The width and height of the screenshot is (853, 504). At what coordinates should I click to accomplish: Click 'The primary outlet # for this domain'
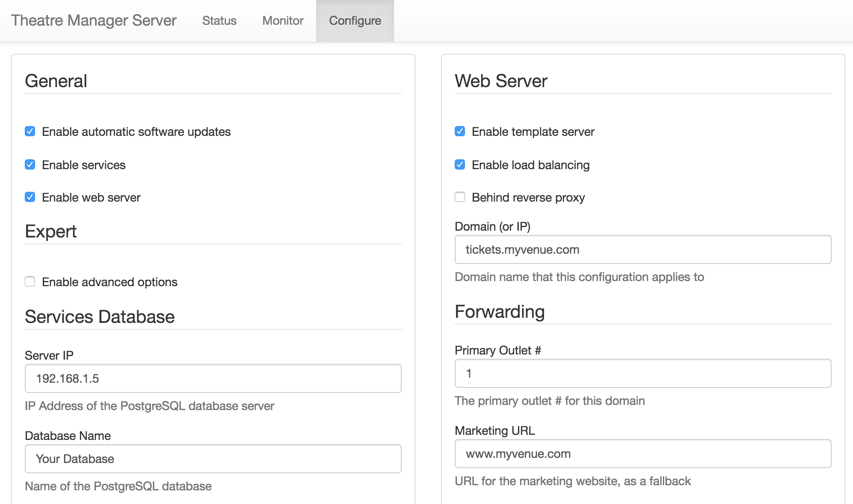pyautogui.click(x=550, y=401)
